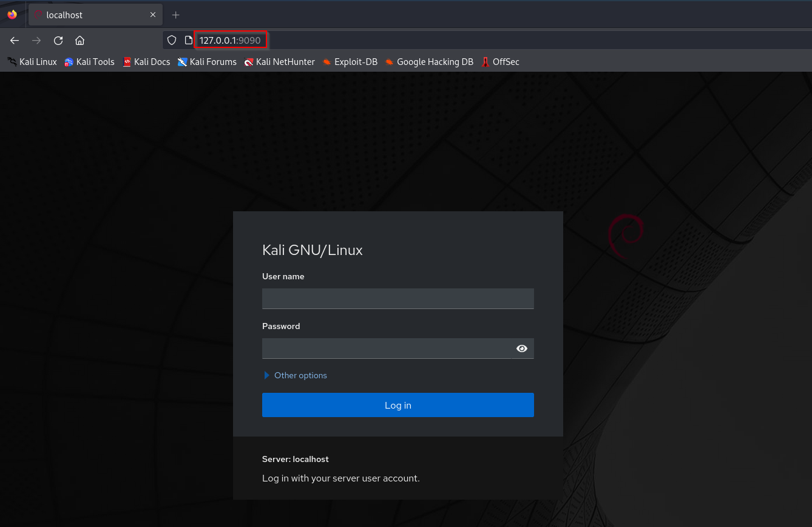Click the forward navigation arrow
The height and width of the screenshot is (527, 812).
coord(36,41)
